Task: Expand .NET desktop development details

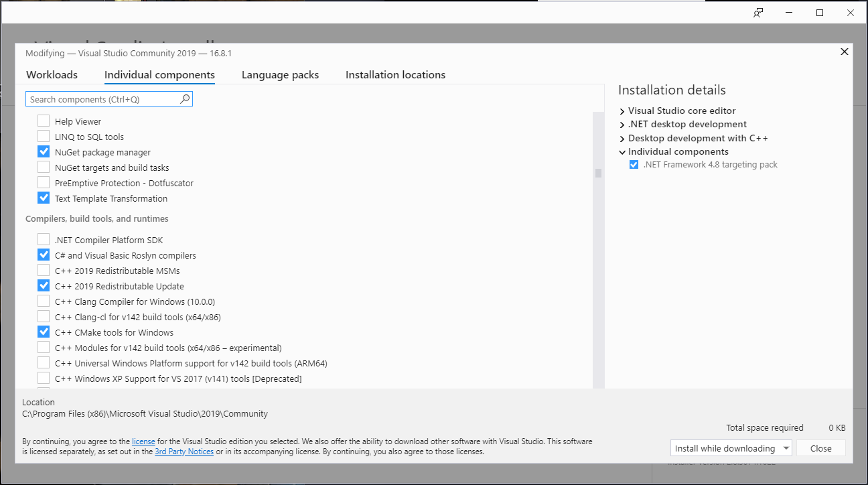Action: pyautogui.click(x=622, y=125)
